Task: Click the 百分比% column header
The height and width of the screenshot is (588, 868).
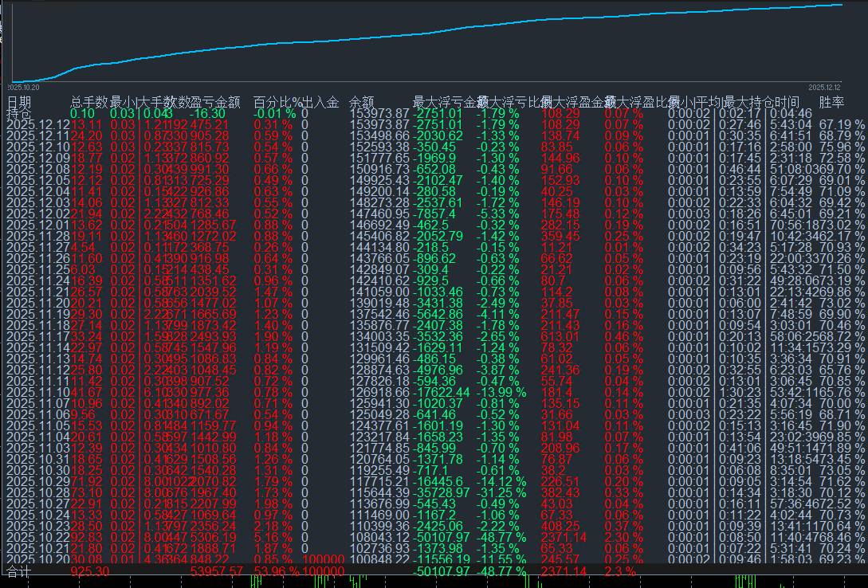Action: point(277,102)
